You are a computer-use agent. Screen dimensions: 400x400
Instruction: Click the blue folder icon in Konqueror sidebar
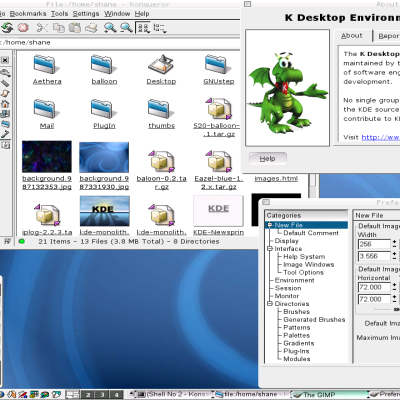click(x=5, y=124)
